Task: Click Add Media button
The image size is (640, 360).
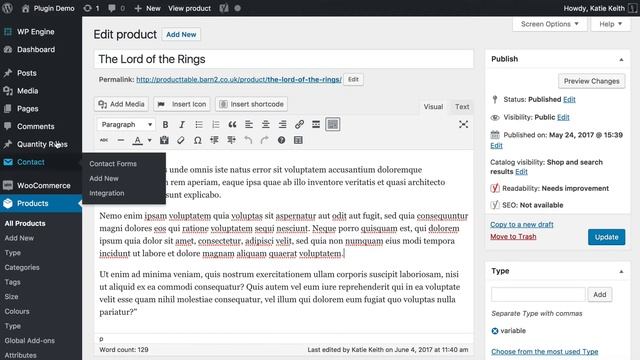Action: coord(122,104)
